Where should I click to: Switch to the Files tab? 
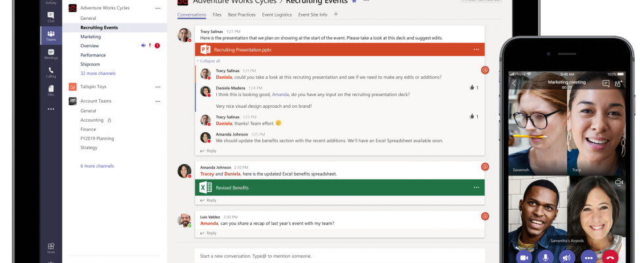217,14
